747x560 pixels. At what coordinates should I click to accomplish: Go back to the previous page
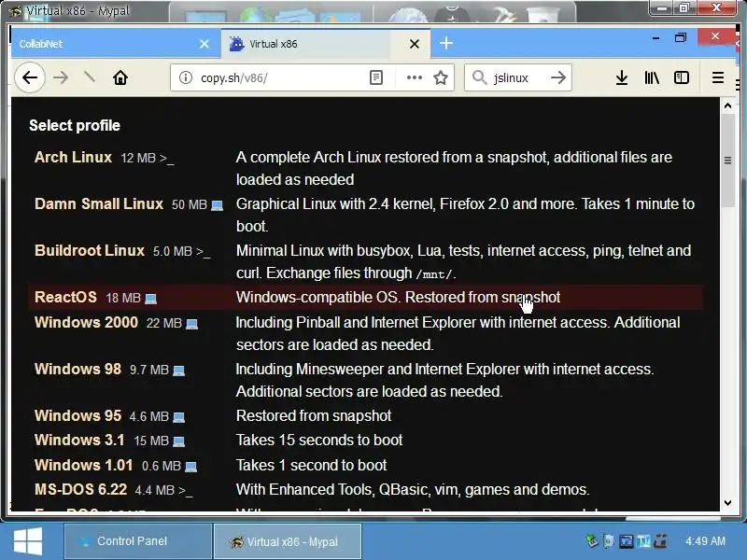point(30,77)
